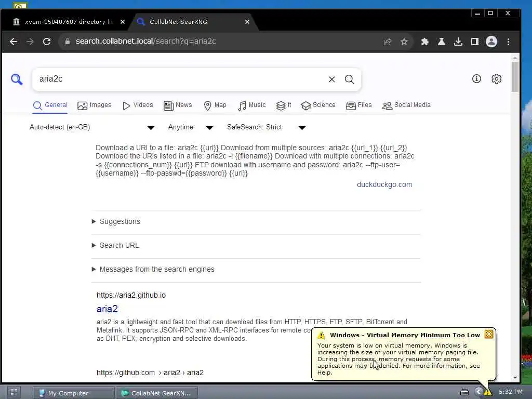Switch to xvam-050407607 directory listing tab

[68, 22]
